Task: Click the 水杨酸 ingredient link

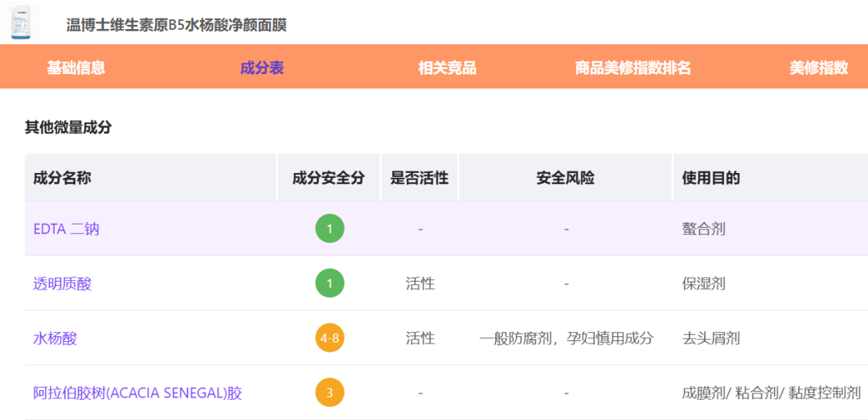Action: [55, 339]
